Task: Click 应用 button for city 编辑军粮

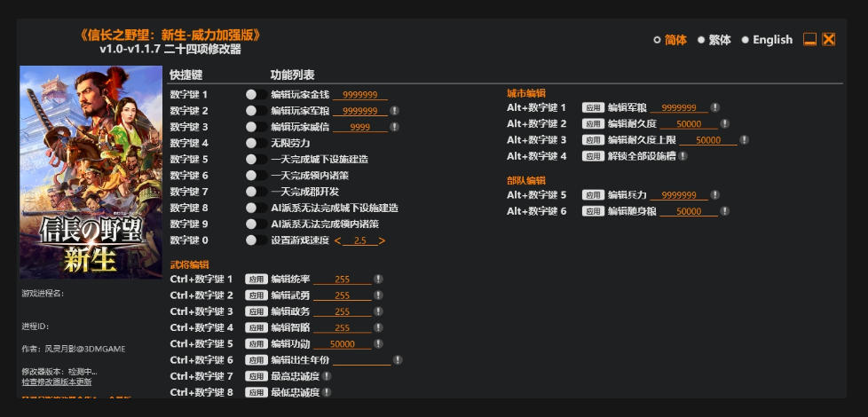Action: click(593, 107)
